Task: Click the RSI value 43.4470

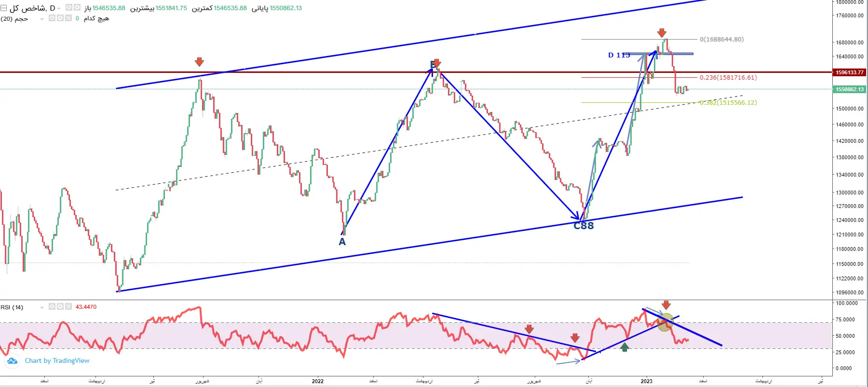Action: point(86,307)
